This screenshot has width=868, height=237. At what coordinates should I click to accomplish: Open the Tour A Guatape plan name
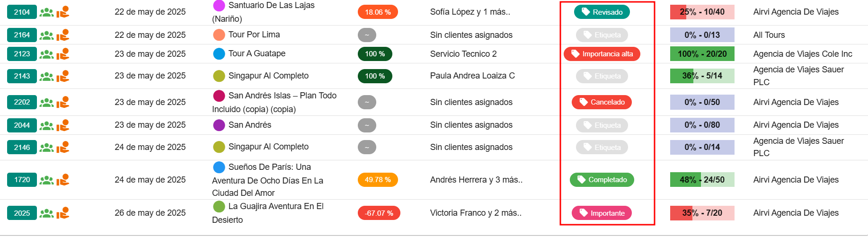[257, 53]
